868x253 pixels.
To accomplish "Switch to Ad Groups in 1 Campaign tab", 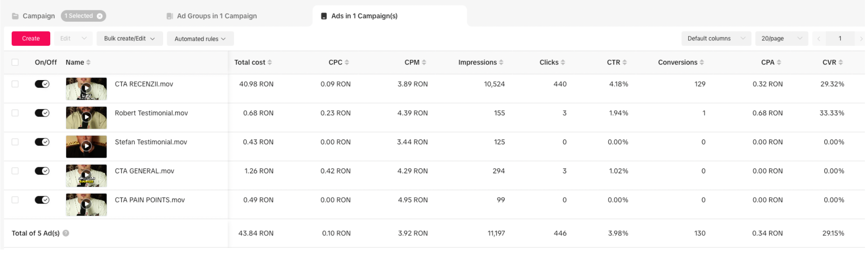I will (x=216, y=16).
